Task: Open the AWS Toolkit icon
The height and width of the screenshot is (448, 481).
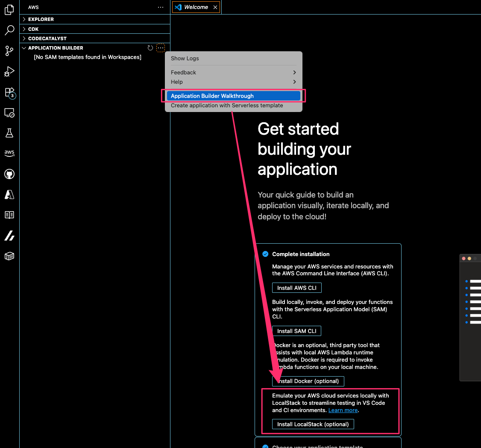Action: point(9,153)
